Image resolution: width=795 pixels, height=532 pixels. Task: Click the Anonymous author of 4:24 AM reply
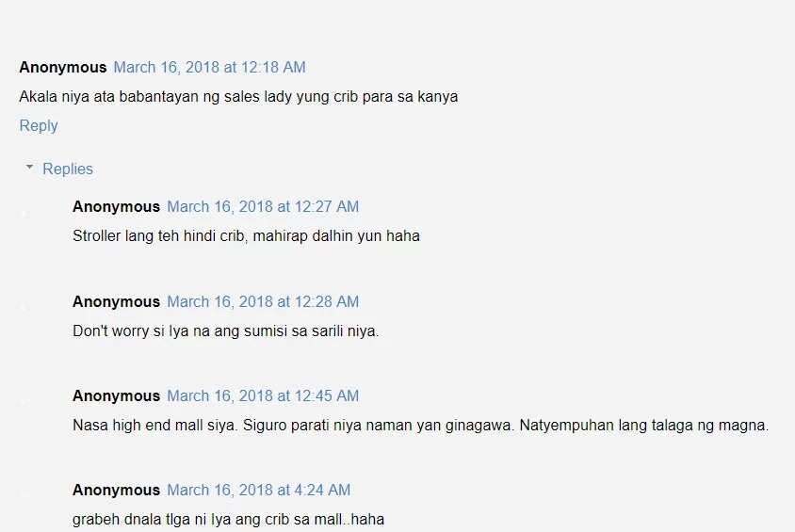click(x=116, y=490)
